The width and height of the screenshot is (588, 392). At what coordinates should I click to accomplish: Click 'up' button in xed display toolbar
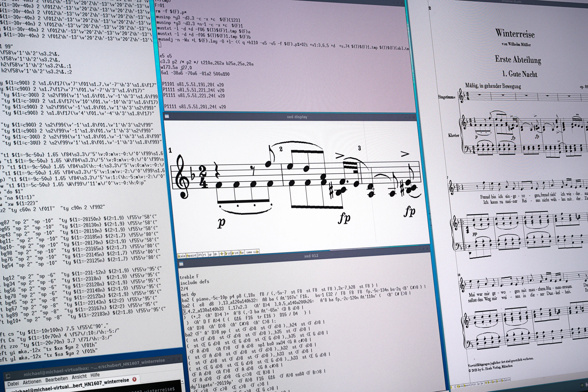click(210, 255)
